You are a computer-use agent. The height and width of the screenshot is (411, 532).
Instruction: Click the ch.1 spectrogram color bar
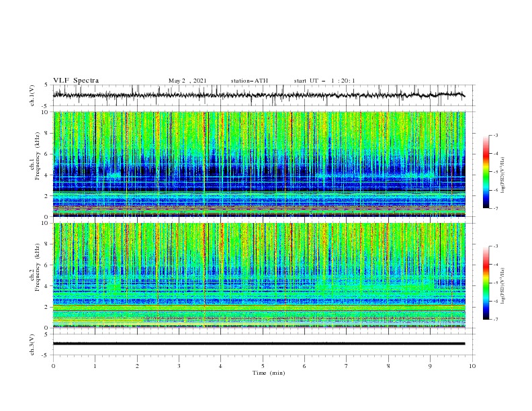486,171
